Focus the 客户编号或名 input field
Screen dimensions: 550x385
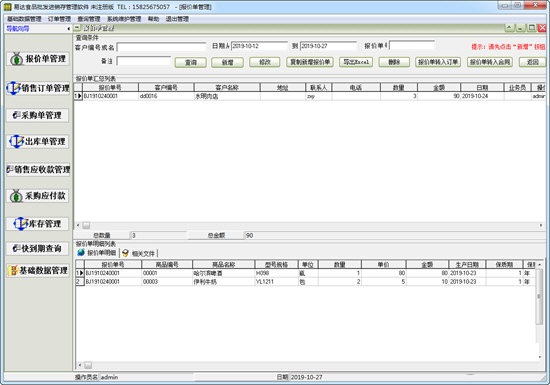[161, 47]
